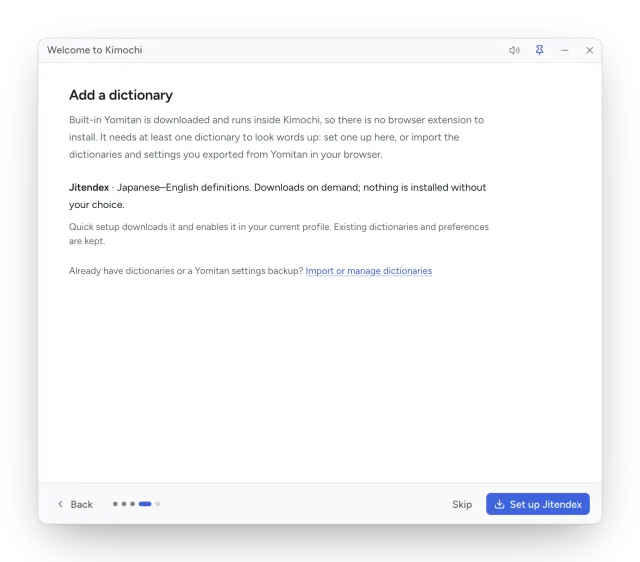Click the bold Jitendex name text
This screenshot has height=562, width=640.
[x=89, y=187]
